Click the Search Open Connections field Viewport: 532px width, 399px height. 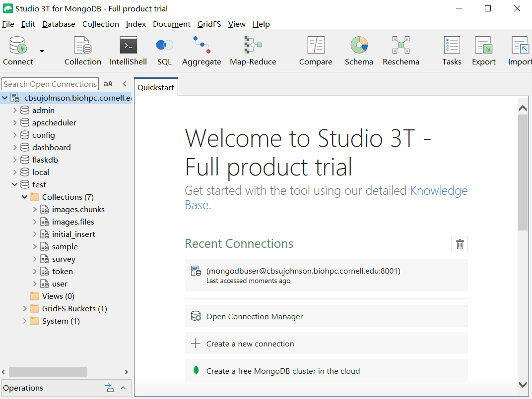50,84
